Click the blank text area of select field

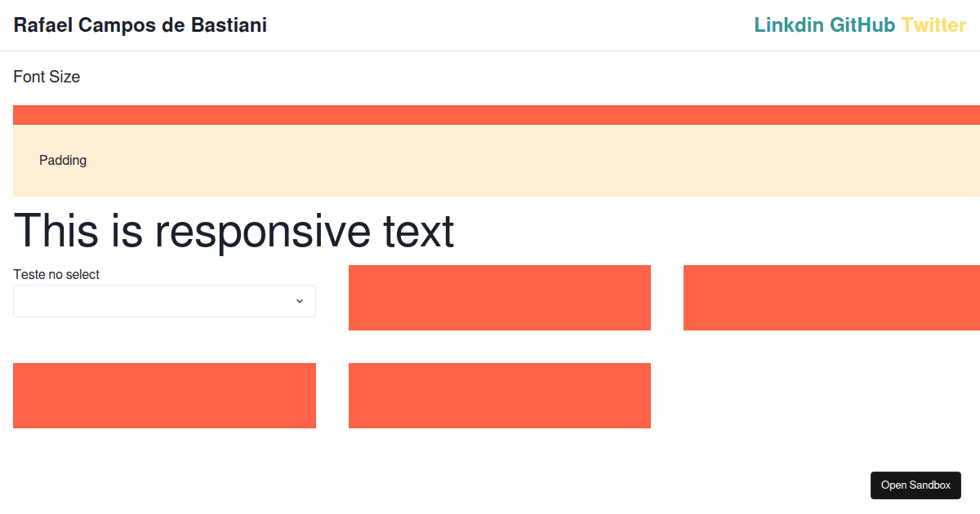(147, 301)
